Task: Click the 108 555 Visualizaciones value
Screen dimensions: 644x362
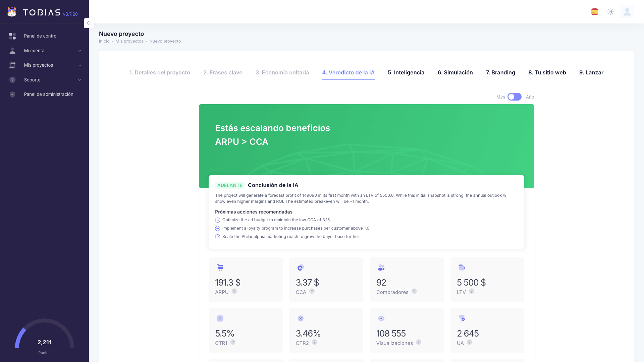Action: pyautogui.click(x=391, y=334)
